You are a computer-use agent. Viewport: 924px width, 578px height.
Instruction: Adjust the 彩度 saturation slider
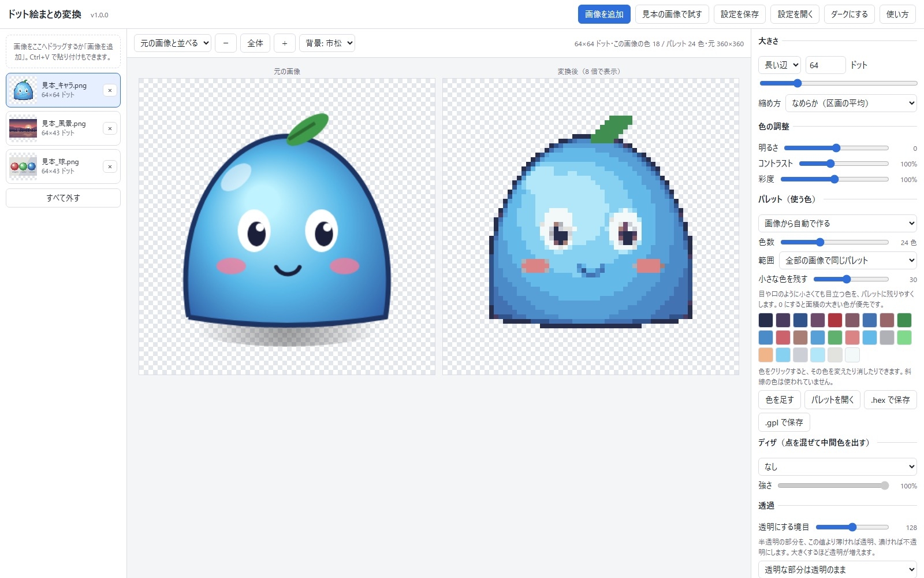click(834, 179)
